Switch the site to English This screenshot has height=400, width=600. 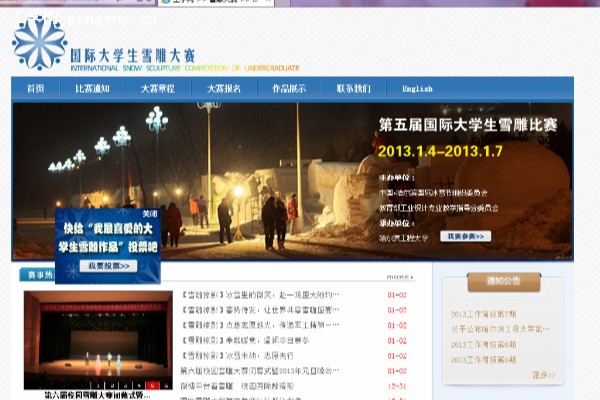coord(417,89)
